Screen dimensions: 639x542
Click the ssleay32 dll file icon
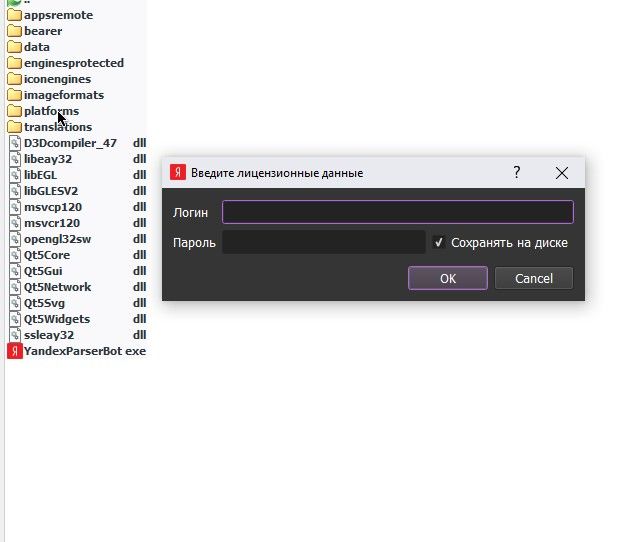coord(15,335)
